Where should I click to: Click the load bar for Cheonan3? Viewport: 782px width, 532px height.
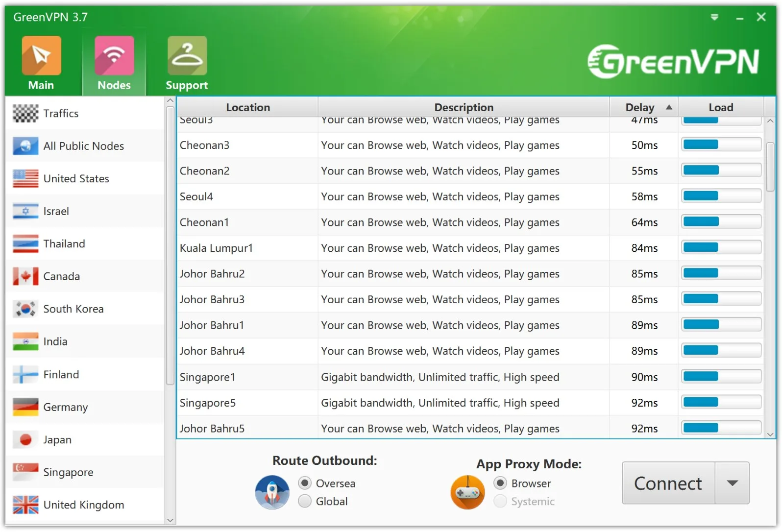pos(721,145)
